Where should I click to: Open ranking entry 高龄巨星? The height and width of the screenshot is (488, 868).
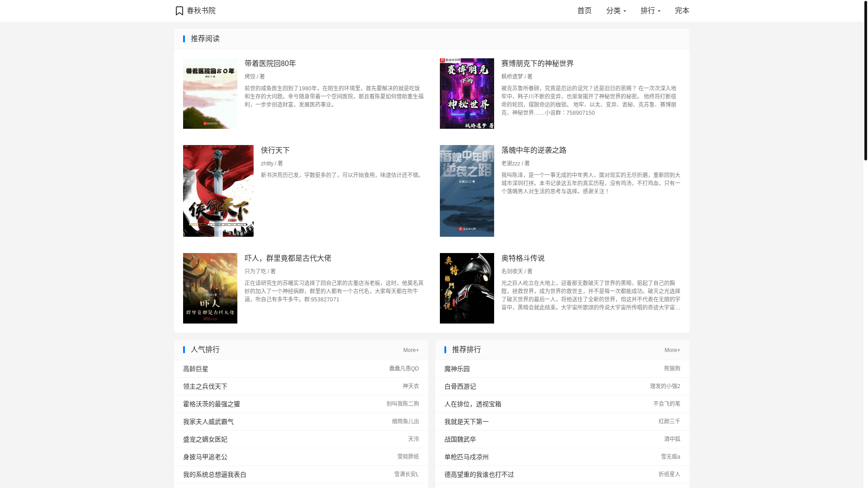coord(196,369)
